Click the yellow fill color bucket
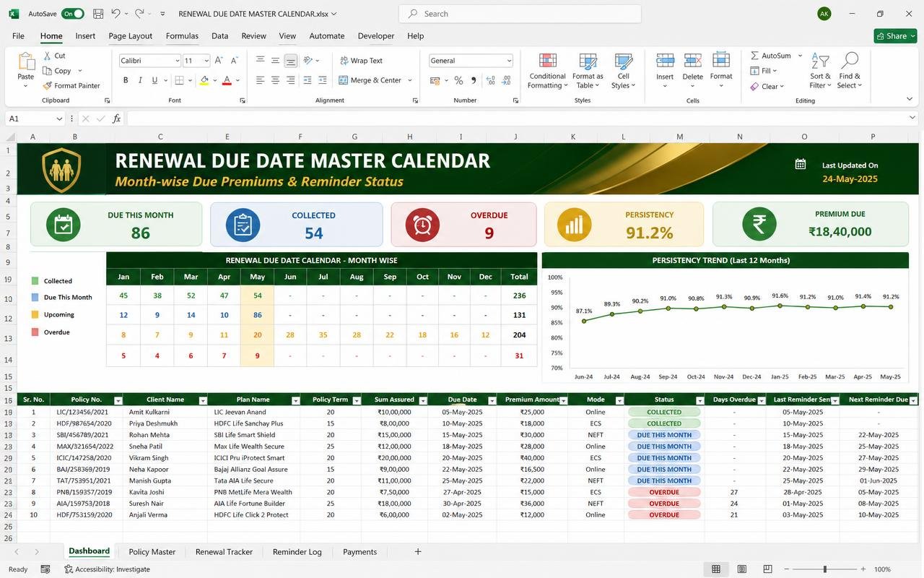This screenshot has height=578, width=924. (204, 80)
